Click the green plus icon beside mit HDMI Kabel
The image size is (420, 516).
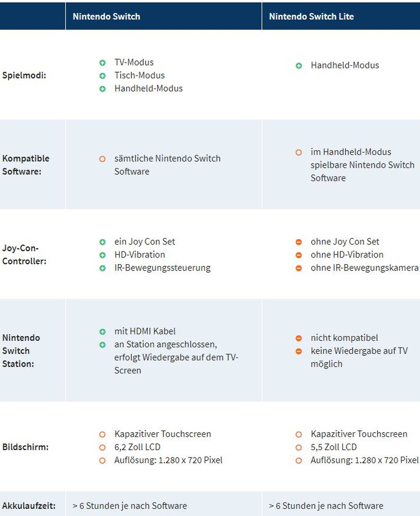pos(102,331)
